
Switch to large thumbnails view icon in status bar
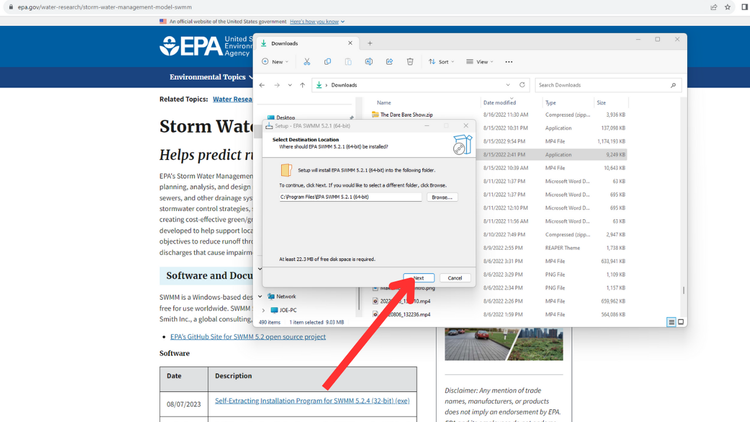pyautogui.click(x=681, y=322)
